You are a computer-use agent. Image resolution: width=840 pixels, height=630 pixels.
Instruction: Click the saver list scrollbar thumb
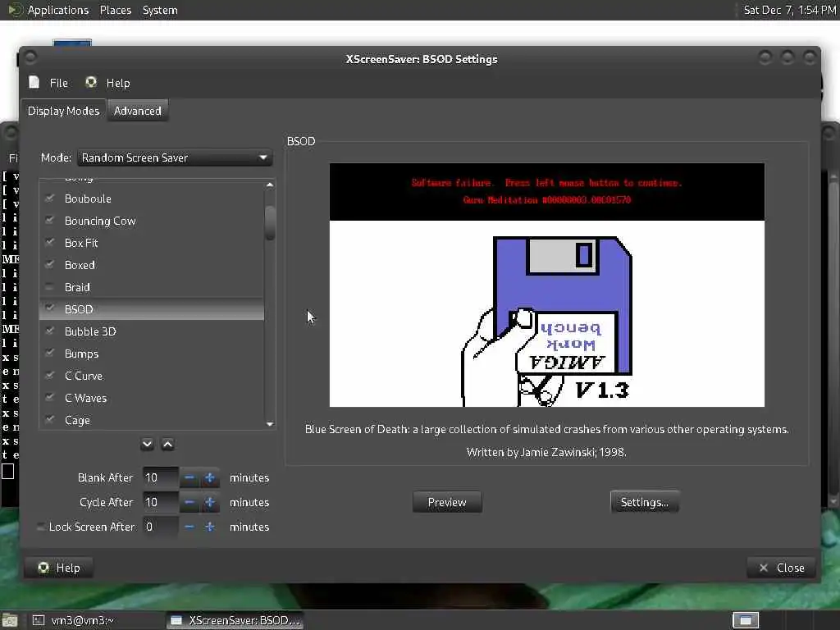pos(270,223)
